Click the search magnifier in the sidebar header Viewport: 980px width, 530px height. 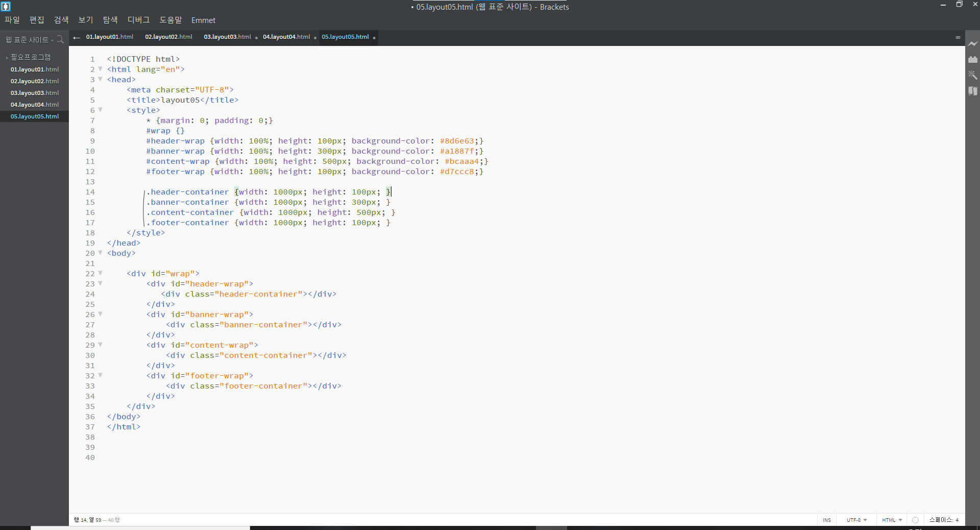[x=60, y=39]
